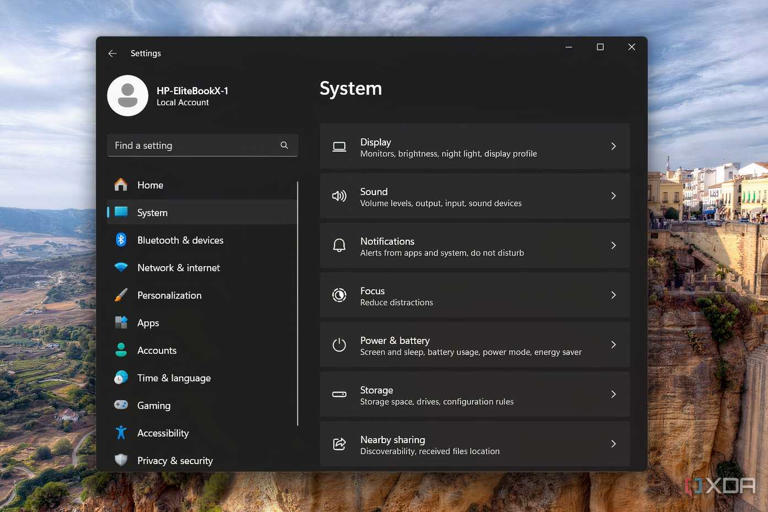Image resolution: width=768 pixels, height=512 pixels.
Task: Click the Focus timer icon
Action: (339, 295)
